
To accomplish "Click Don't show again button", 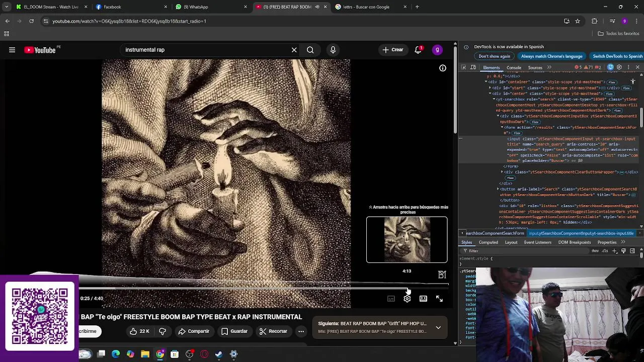I will (x=494, y=56).
